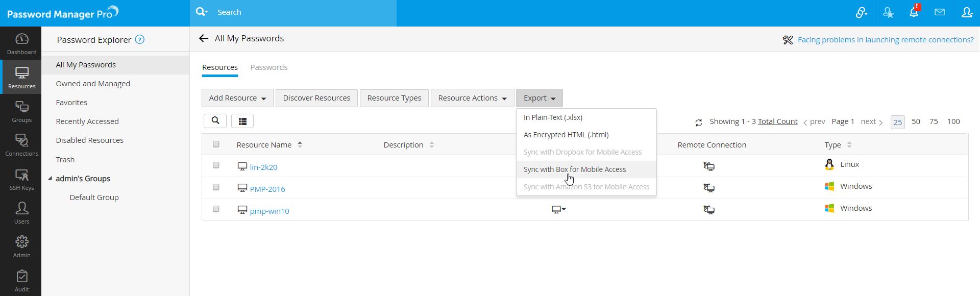Open the pmp-win10 resource link
The image size is (980, 296).
point(269,211)
